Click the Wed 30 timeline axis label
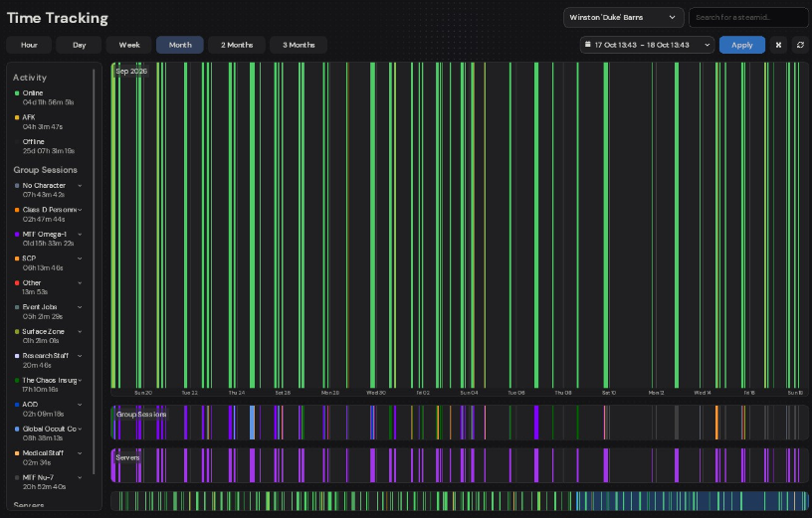 376,393
